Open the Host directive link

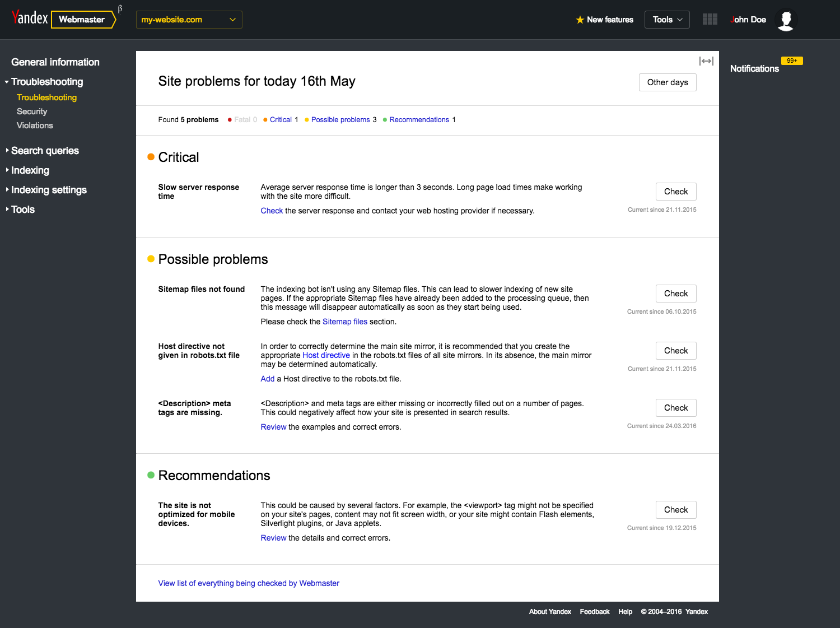pyautogui.click(x=326, y=355)
